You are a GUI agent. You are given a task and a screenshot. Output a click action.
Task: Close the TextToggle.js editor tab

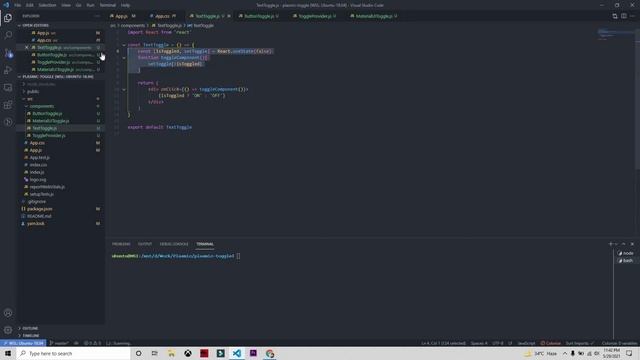tap(229, 16)
